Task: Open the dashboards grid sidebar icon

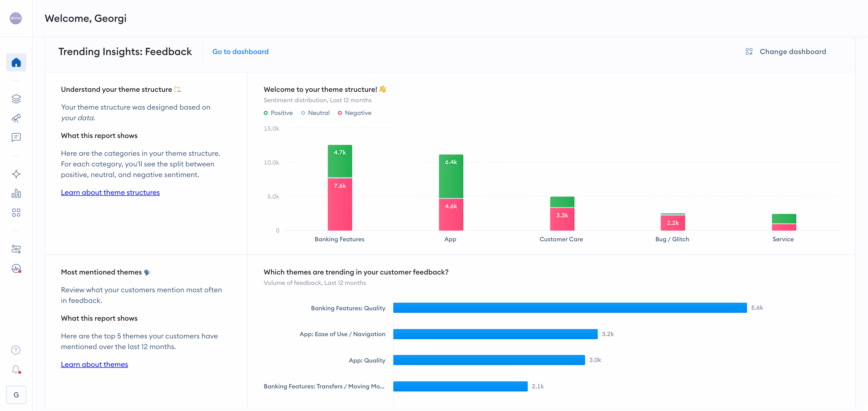Action: coord(16,213)
